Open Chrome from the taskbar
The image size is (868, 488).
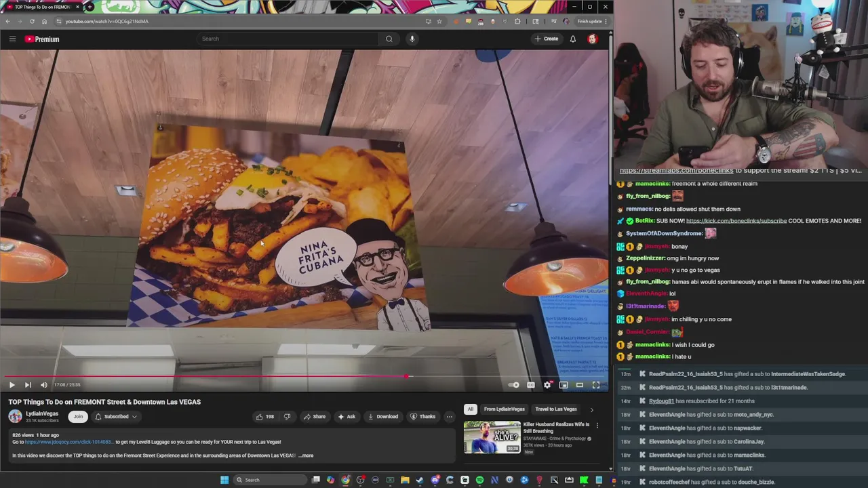[345, 480]
